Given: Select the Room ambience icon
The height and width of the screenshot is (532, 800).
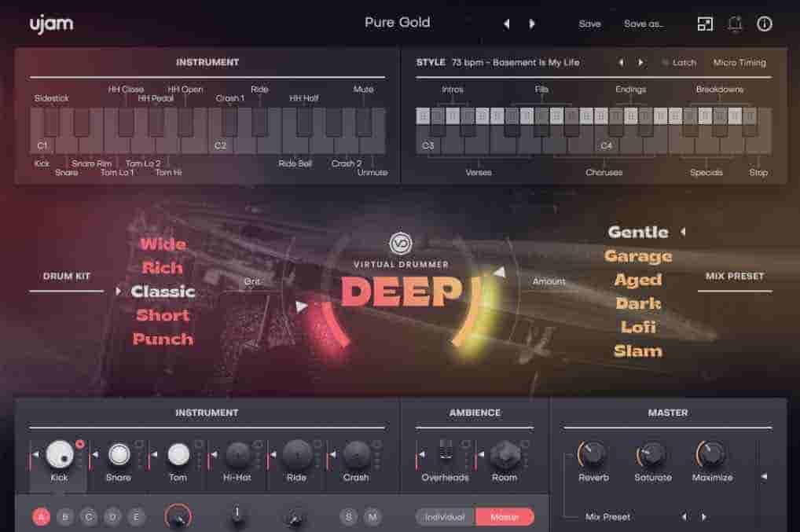Looking at the screenshot, I should [505, 454].
